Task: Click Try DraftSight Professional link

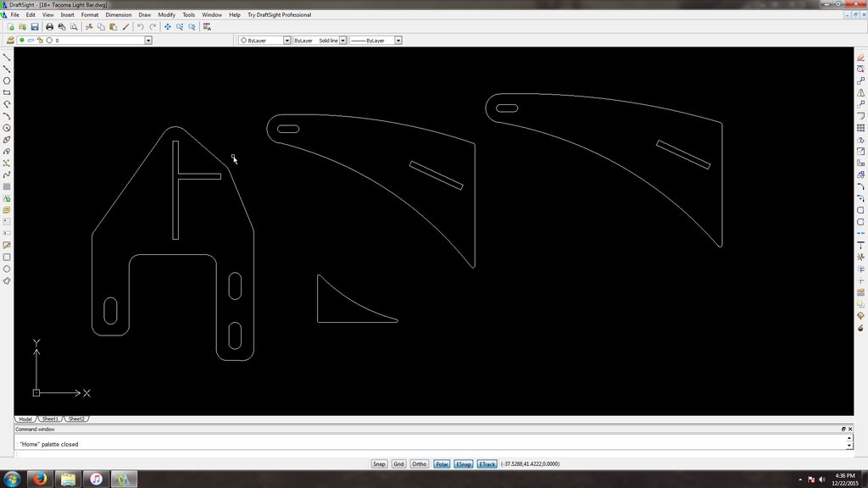Action: coord(279,15)
